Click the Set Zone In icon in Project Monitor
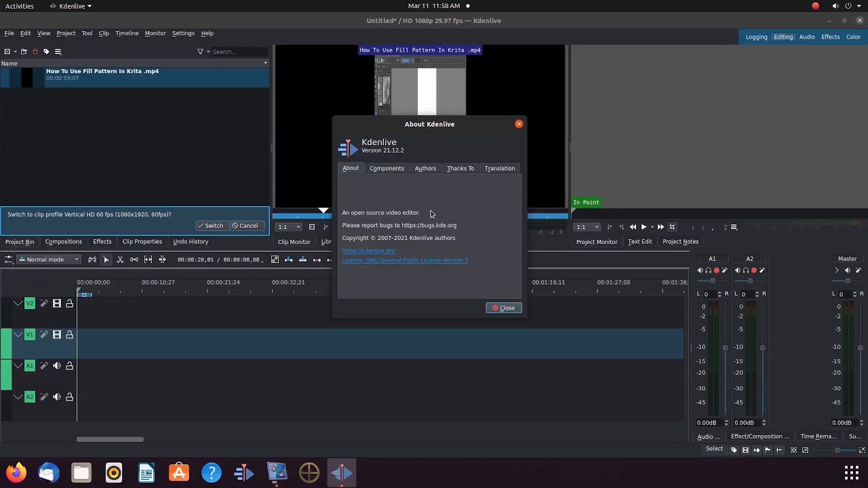Screen dimensions: 868x488 point(609,227)
